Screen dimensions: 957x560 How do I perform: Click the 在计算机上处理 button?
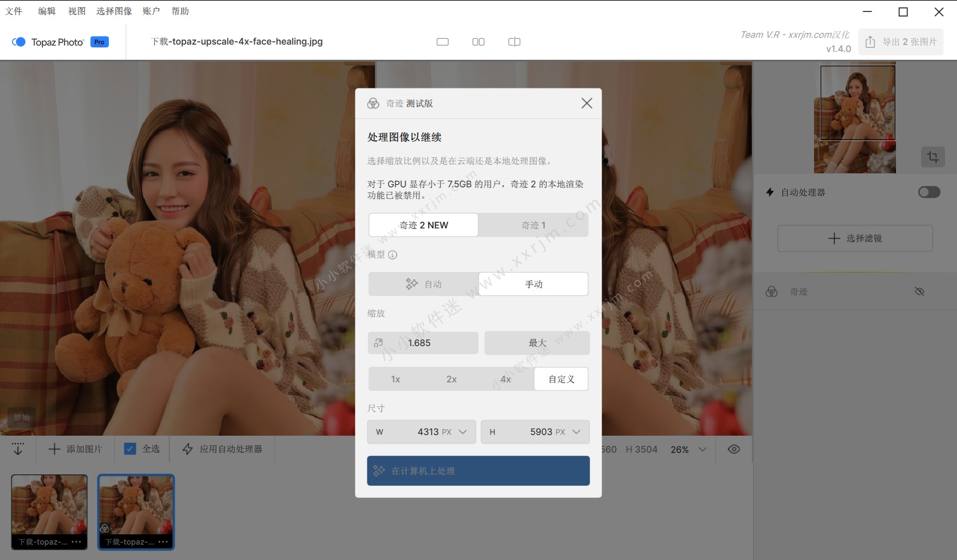point(478,471)
